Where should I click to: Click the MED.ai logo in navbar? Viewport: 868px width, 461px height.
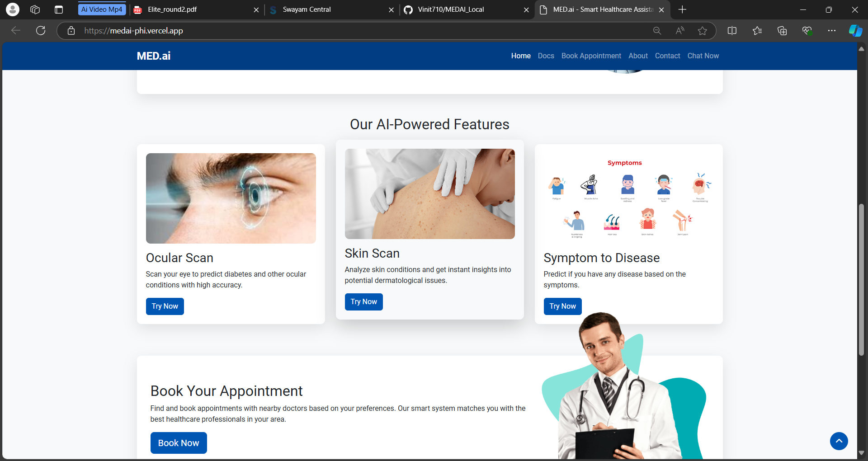coord(154,56)
